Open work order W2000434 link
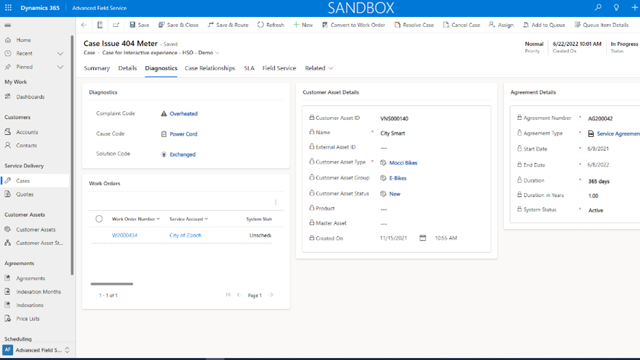This screenshot has height=360, width=640. (124, 235)
